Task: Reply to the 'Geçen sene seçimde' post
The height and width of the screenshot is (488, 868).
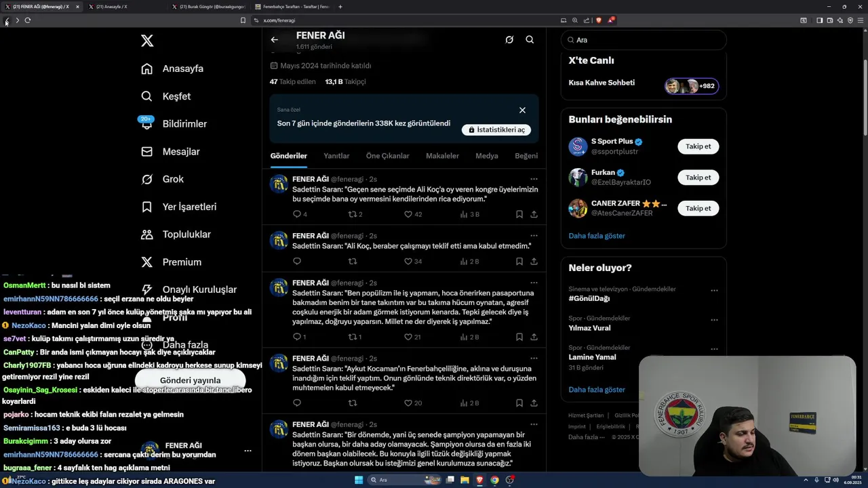Action: pos(300,214)
